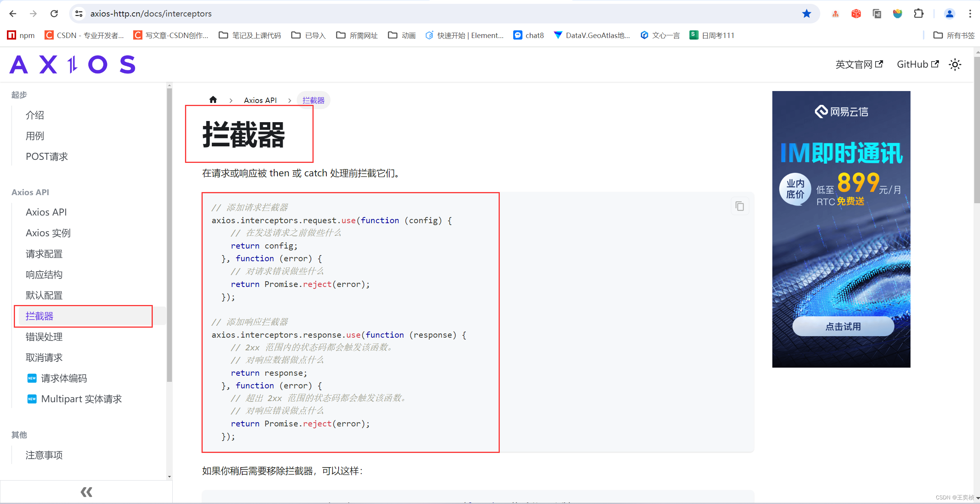The height and width of the screenshot is (504, 980).
Task: Click the back navigation arrow
Action: (x=13, y=13)
